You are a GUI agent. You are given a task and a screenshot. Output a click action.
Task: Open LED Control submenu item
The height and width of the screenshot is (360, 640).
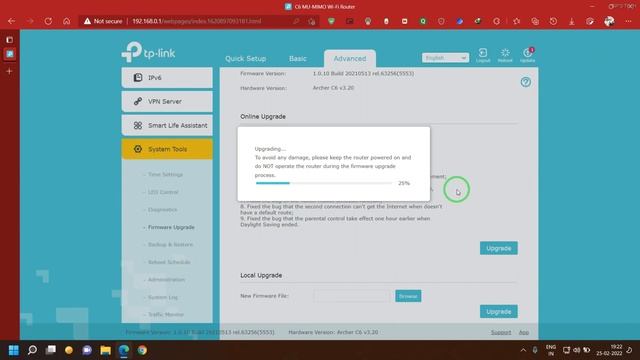tap(163, 192)
